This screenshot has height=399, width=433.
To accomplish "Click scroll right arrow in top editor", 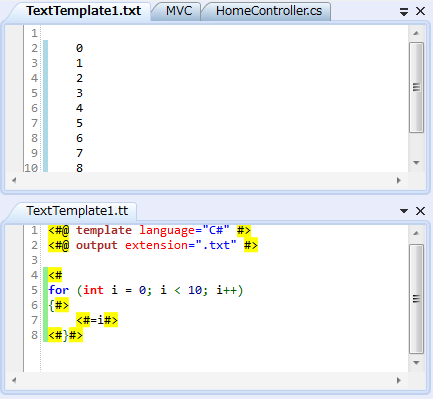I will point(399,180).
